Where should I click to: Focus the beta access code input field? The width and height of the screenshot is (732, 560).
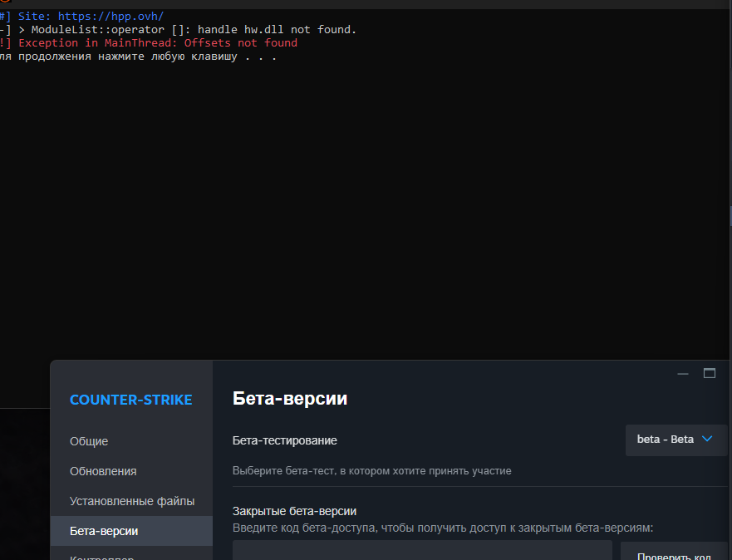click(422, 551)
